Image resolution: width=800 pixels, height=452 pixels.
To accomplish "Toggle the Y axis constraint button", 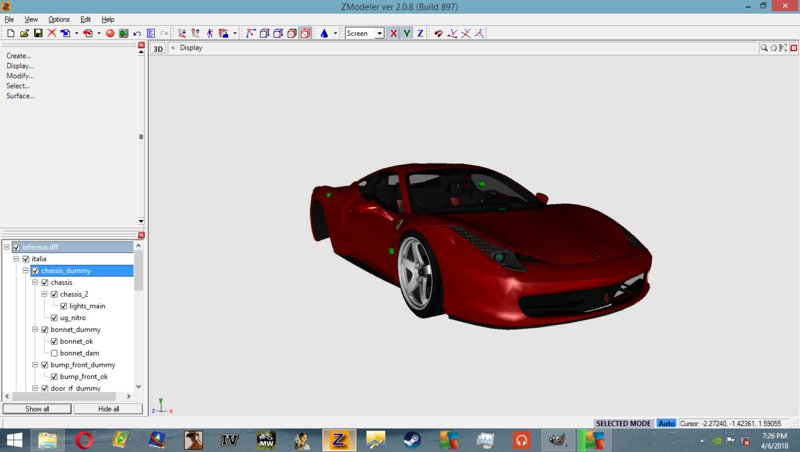I will tap(407, 33).
